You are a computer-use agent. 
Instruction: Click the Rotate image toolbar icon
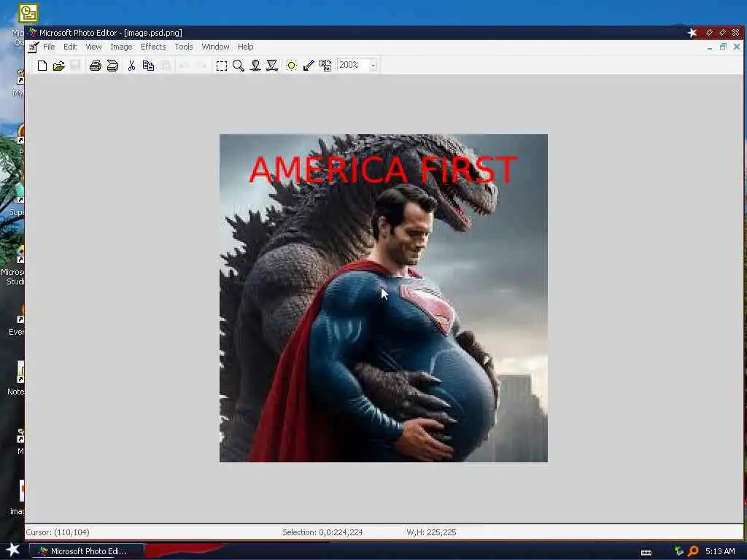point(325,66)
